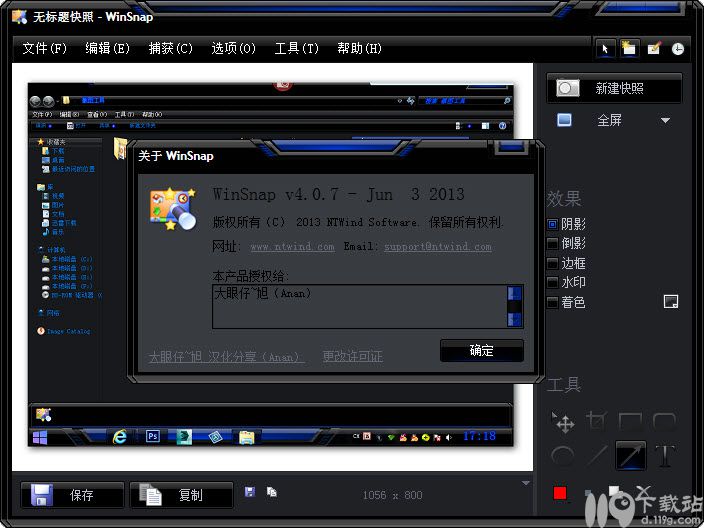Click the 工具 heading in side panel
704x528 pixels.
tap(564, 385)
